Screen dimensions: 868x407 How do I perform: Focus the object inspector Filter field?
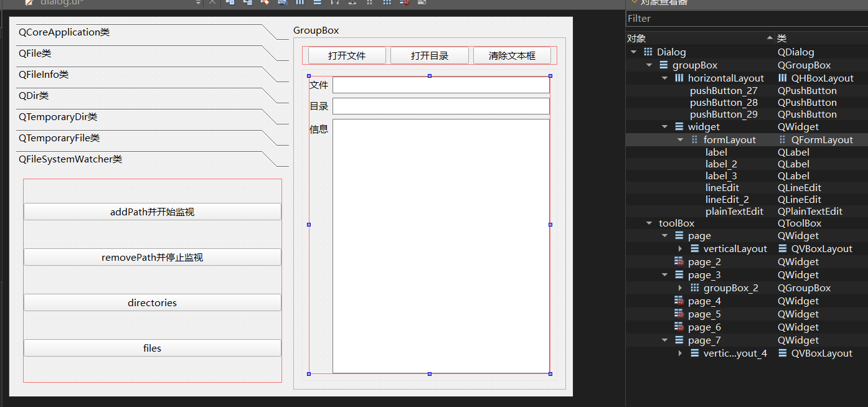coord(747,19)
